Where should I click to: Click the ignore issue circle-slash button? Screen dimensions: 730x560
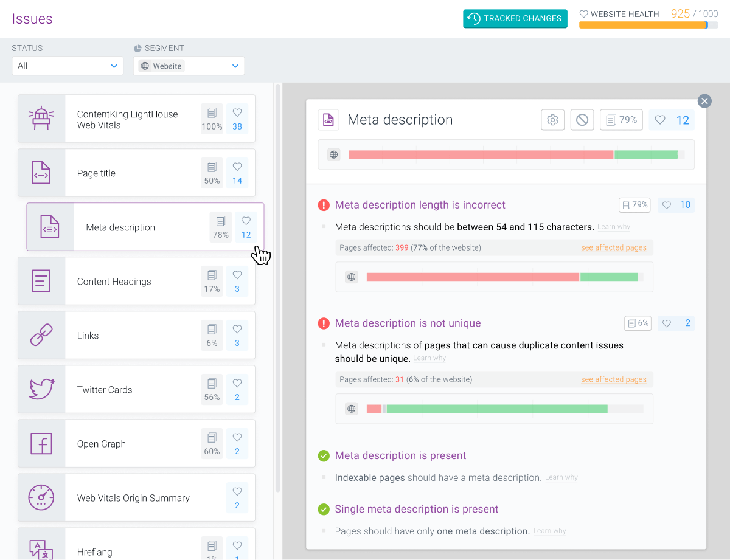tap(582, 120)
